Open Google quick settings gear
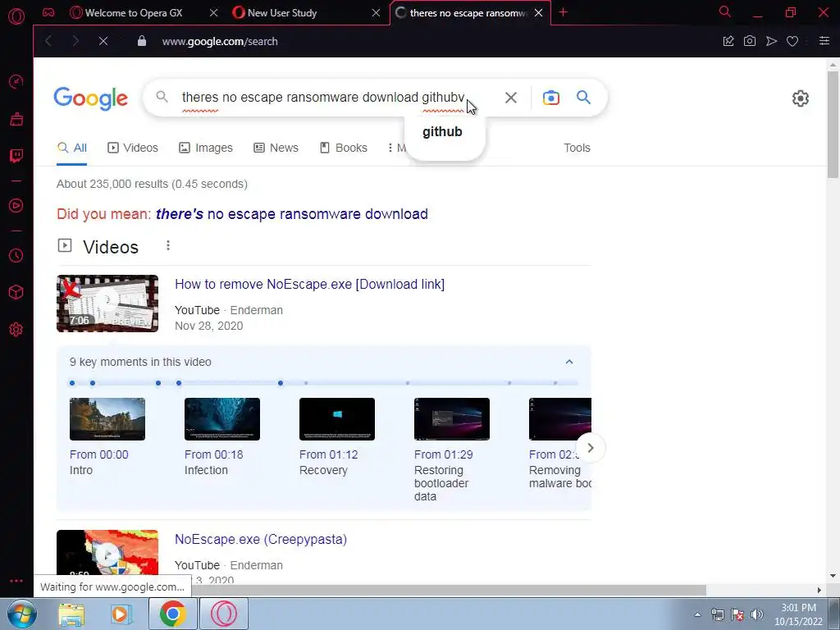 click(x=801, y=98)
